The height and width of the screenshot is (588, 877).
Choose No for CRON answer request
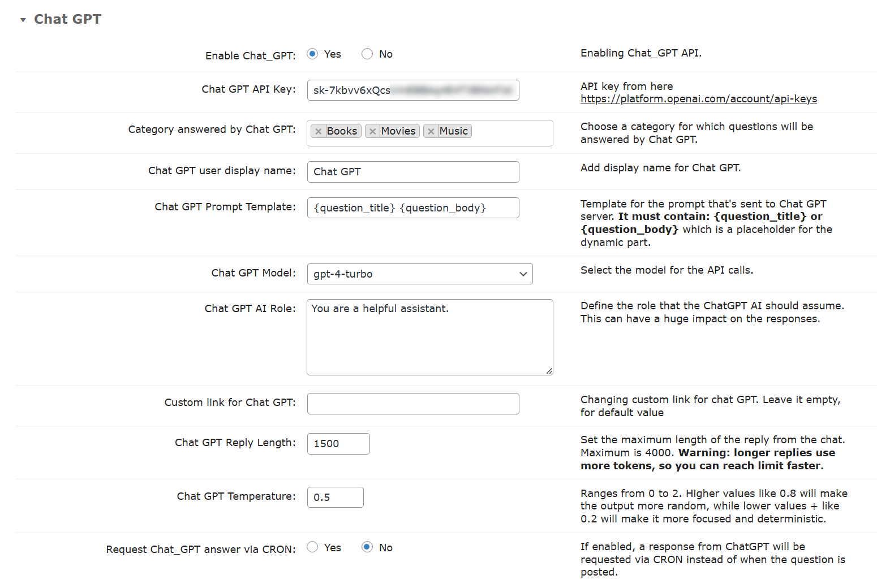[367, 547]
